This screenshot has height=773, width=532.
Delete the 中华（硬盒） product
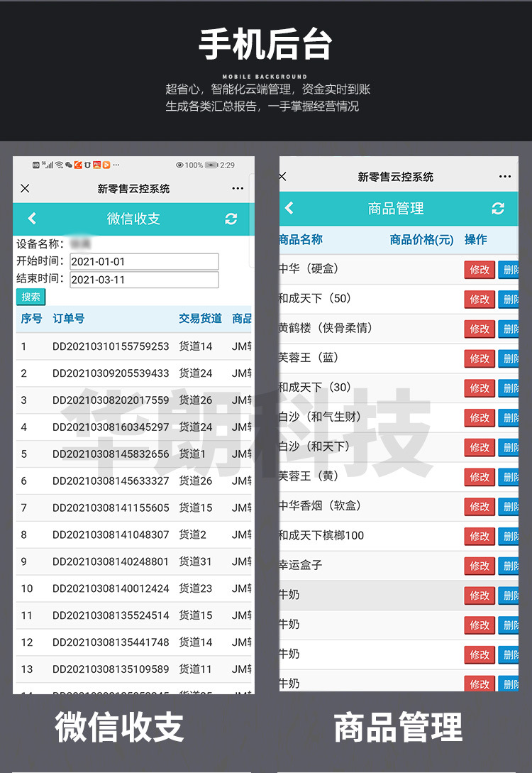(509, 270)
